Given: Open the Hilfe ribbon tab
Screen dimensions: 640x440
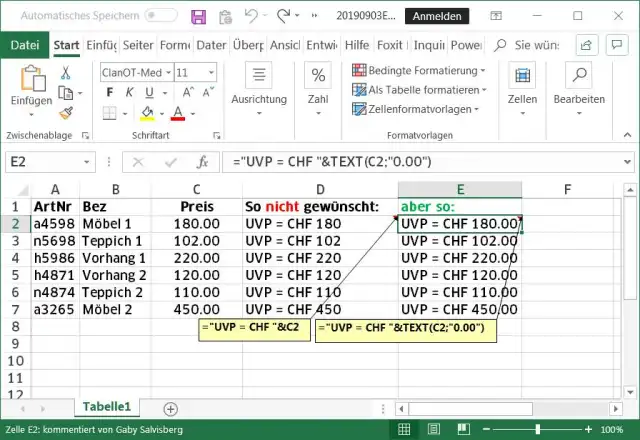Looking at the screenshot, I should click(x=357, y=45).
